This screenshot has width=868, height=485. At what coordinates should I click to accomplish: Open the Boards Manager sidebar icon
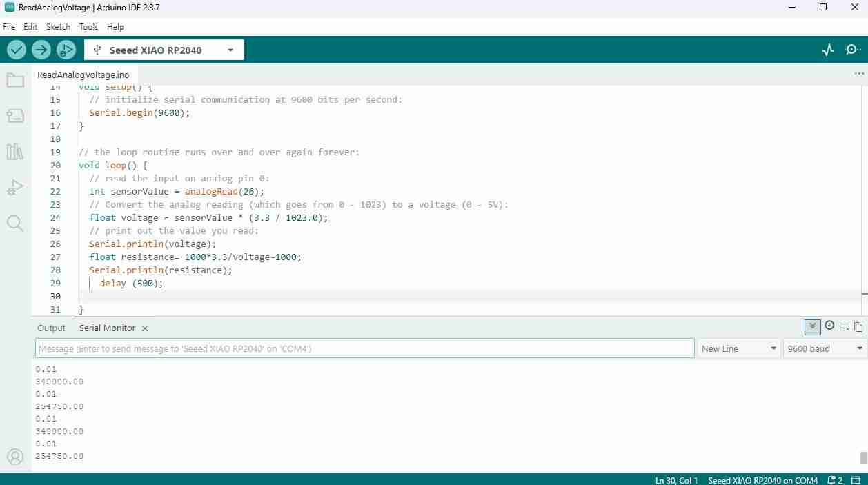point(15,116)
